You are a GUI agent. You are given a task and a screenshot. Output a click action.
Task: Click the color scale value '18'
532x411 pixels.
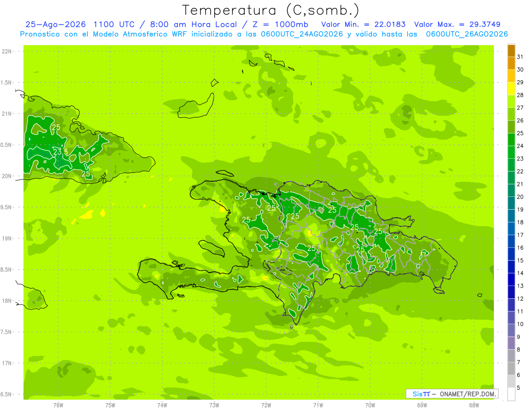tap(520, 222)
